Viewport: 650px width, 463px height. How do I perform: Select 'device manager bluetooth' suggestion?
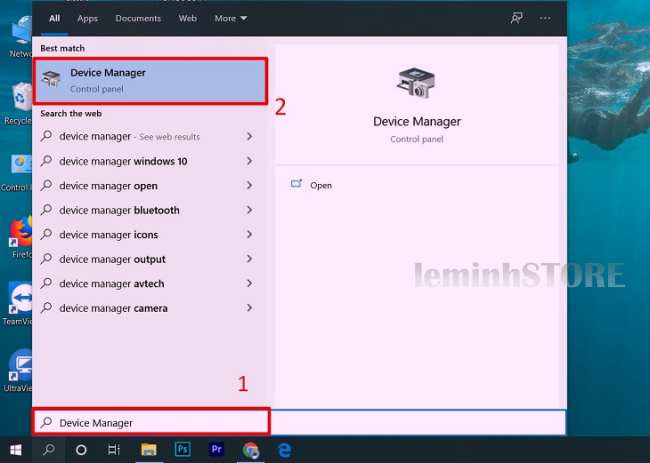pyautogui.click(x=148, y=210)
